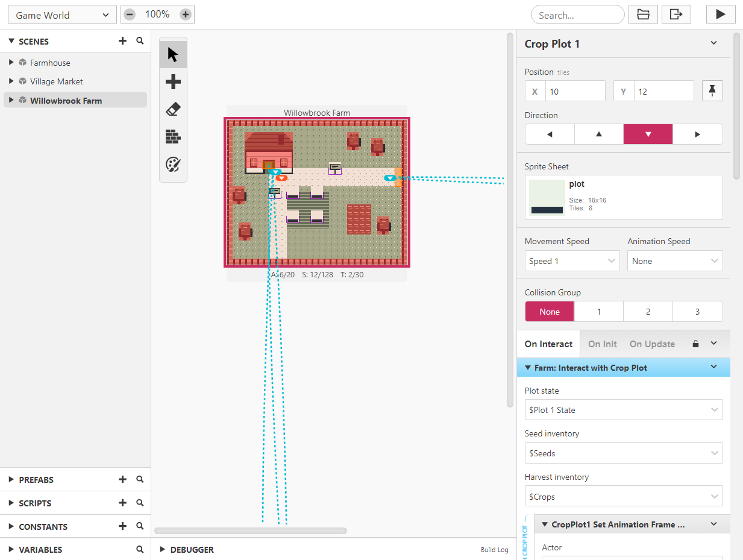The image size is (743, 560).
Task: Open Animation Speed dropdown
Action: click(675, 261)
